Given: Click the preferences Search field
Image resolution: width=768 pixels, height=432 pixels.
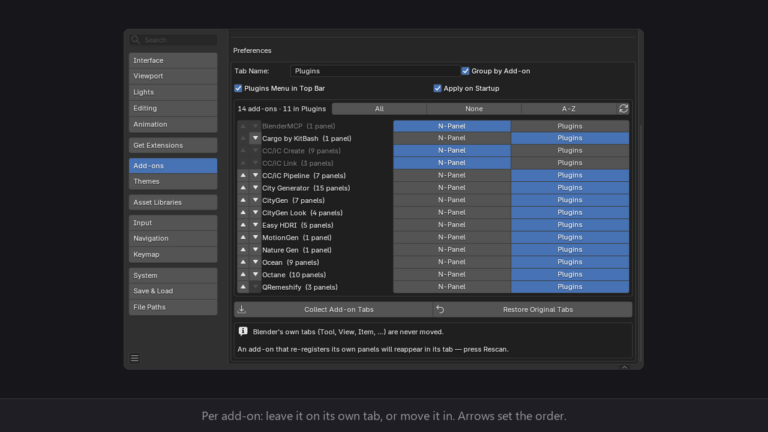Looking at the screenshot, I should coord(173,40).
